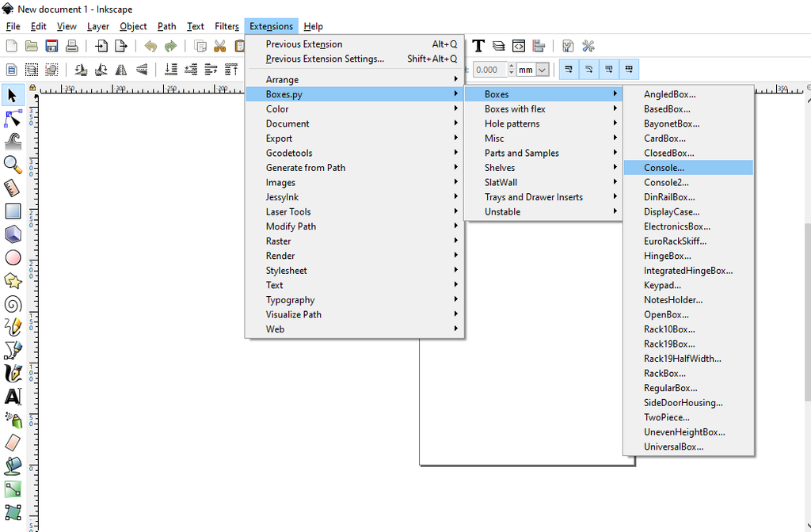Select the Rectangle tool

pos(13,211)
